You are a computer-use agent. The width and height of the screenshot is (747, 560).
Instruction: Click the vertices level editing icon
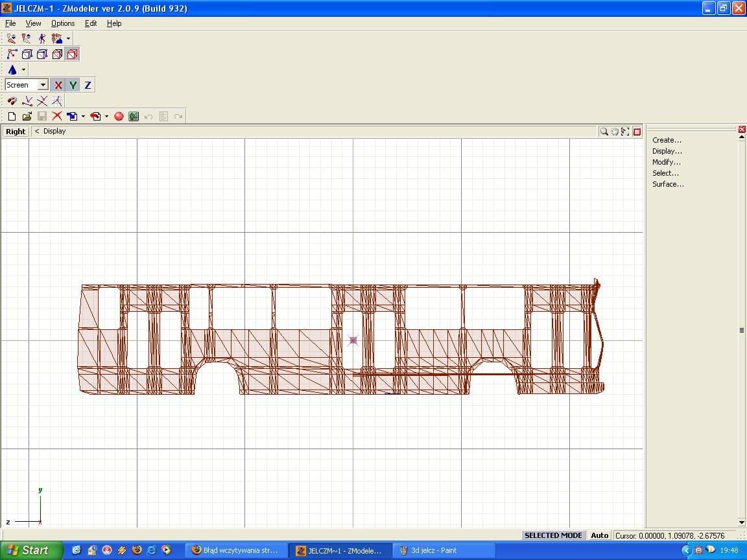point(12,54)
